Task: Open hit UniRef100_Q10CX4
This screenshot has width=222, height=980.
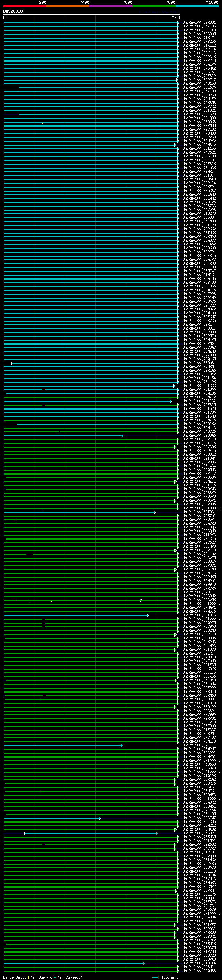Action: point(199,963)
